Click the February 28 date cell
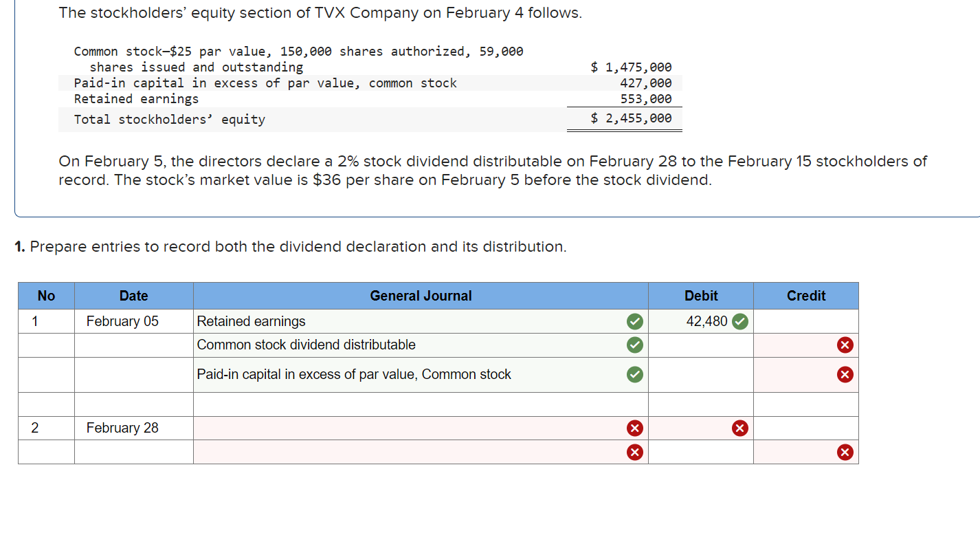The width and height of the screenshot is (980, 553). 122,428
